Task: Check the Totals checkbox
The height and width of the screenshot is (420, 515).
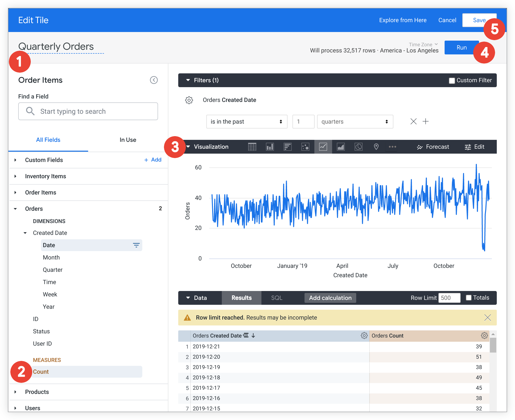Action: pyautogui.click(x=469, y=298)
